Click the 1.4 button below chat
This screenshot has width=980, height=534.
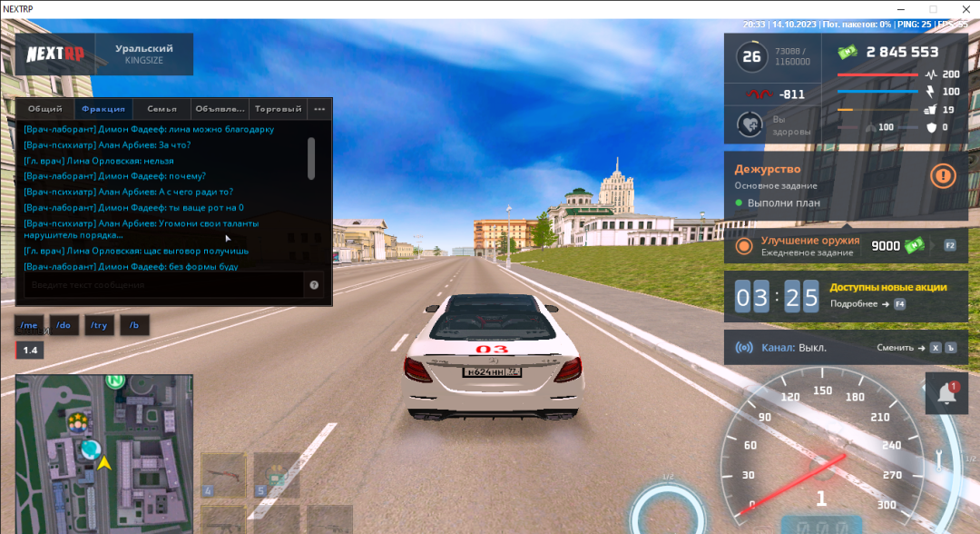click(x=29, y=351)
